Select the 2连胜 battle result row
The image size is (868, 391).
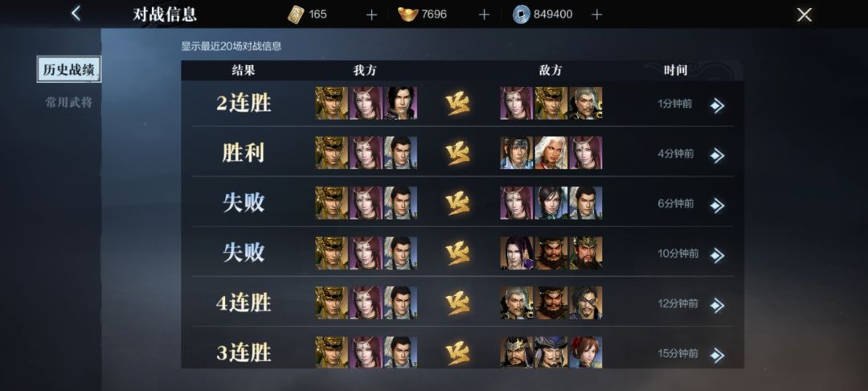click(463, 104)
